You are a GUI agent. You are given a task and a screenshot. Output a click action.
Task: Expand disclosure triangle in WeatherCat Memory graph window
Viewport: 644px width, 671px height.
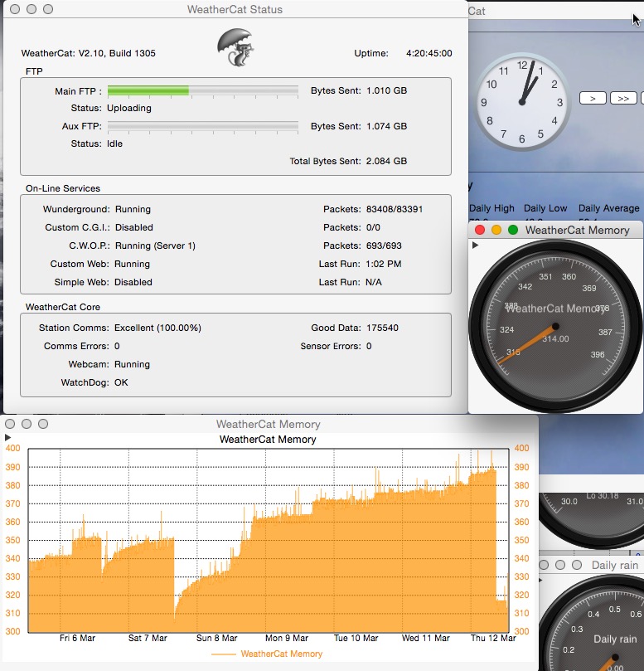coord(7,437)
